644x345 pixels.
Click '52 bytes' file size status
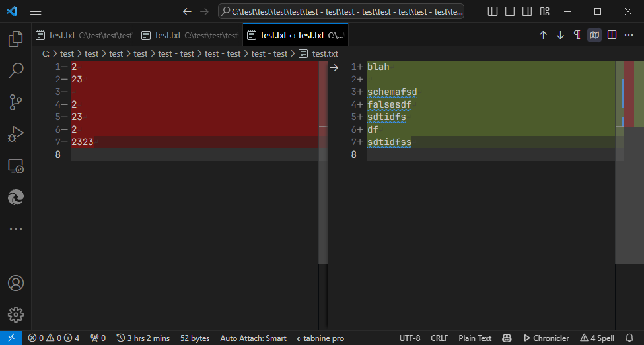(x=195, y=338)
